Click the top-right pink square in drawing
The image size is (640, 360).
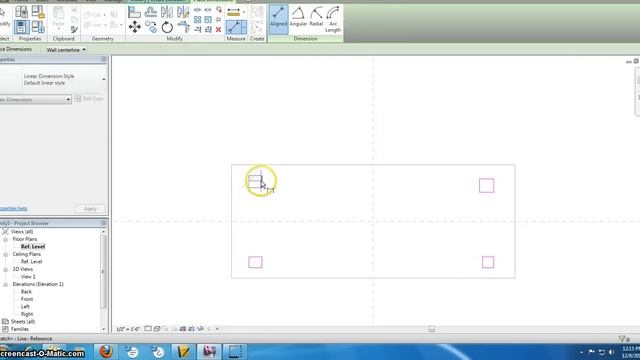tap(487, 186)
